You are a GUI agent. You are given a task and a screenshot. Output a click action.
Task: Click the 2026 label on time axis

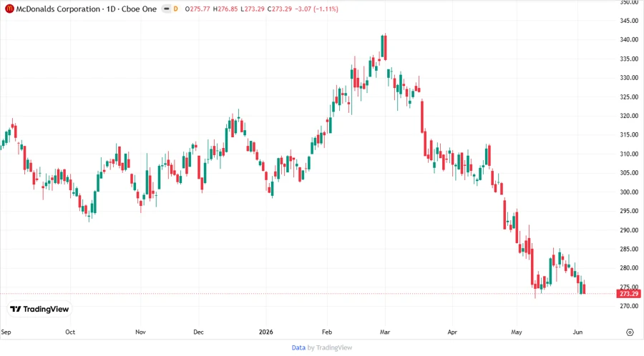pyautogui.click(x=265, y=332)
